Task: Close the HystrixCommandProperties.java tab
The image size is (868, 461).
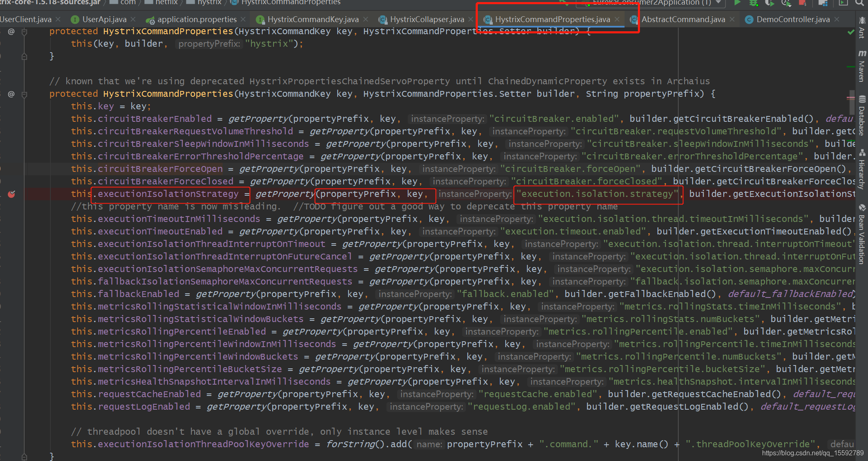Action: (x=617, y=19)
